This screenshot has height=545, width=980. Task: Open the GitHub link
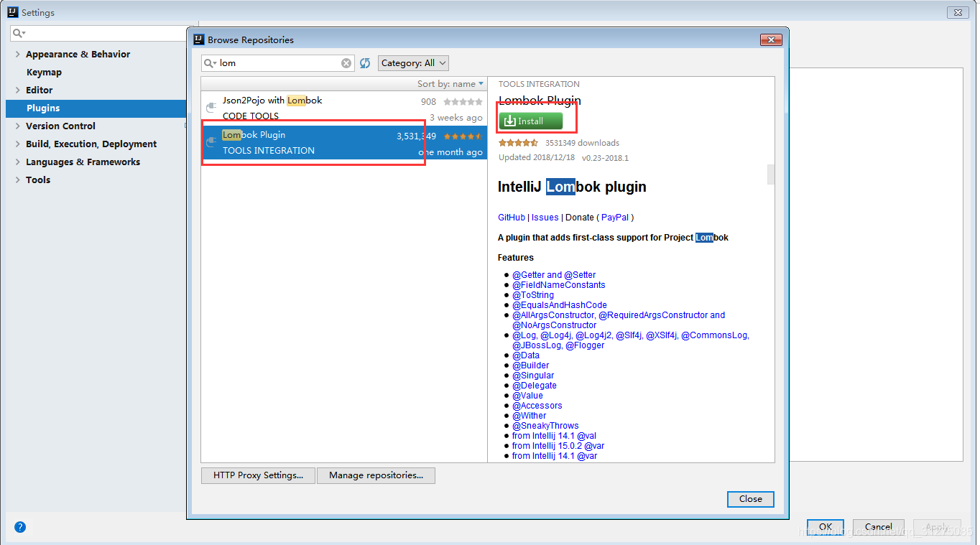click(x=512, y=218)
